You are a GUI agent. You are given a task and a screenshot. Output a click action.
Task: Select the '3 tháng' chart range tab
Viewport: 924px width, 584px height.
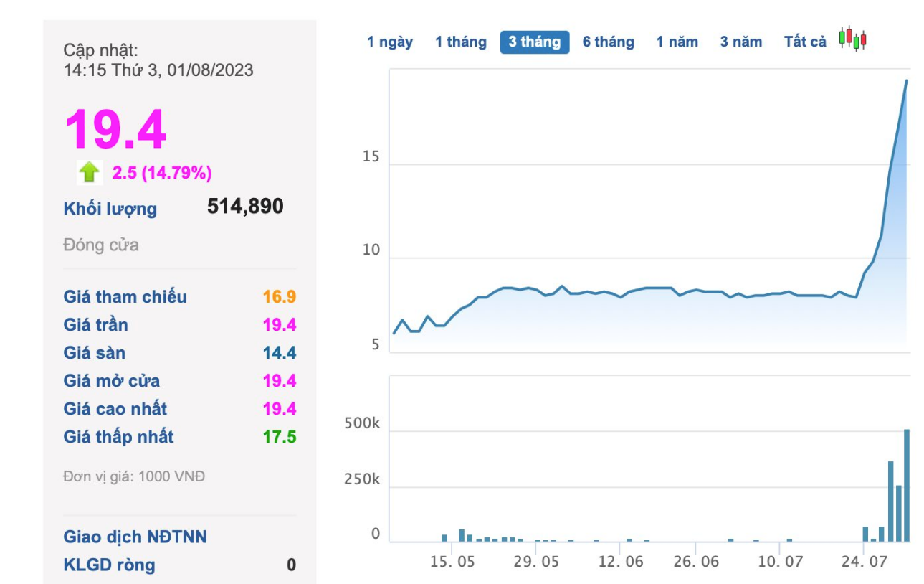[x=535, y=42]
